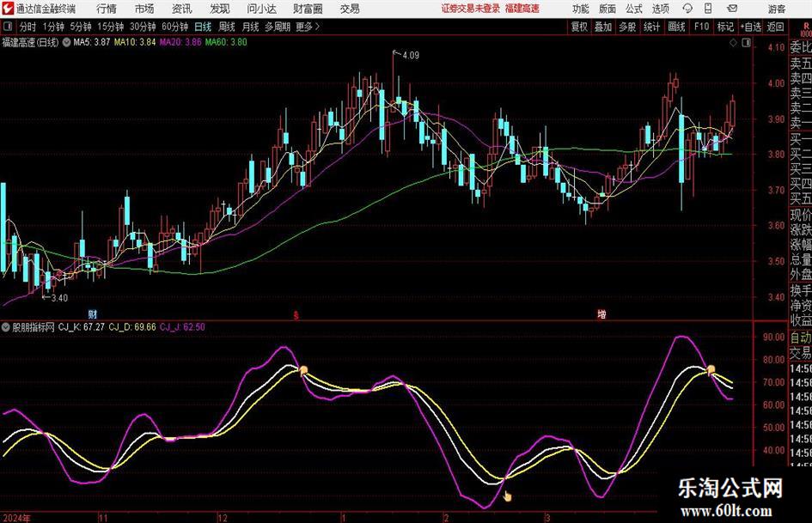This screenshot has height=523, width=812.
Task: Click the 返回 back button
Action: pos(775,27)
